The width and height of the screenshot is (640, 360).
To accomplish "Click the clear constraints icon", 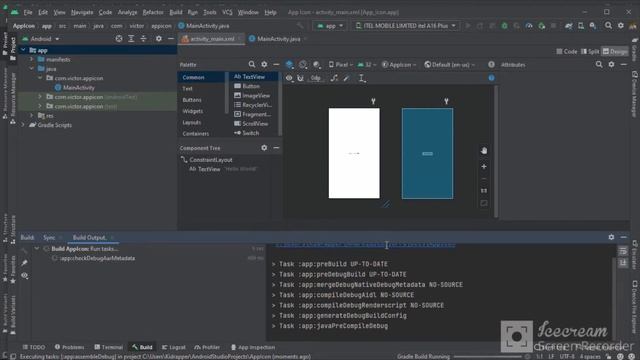I will (334, 78).
